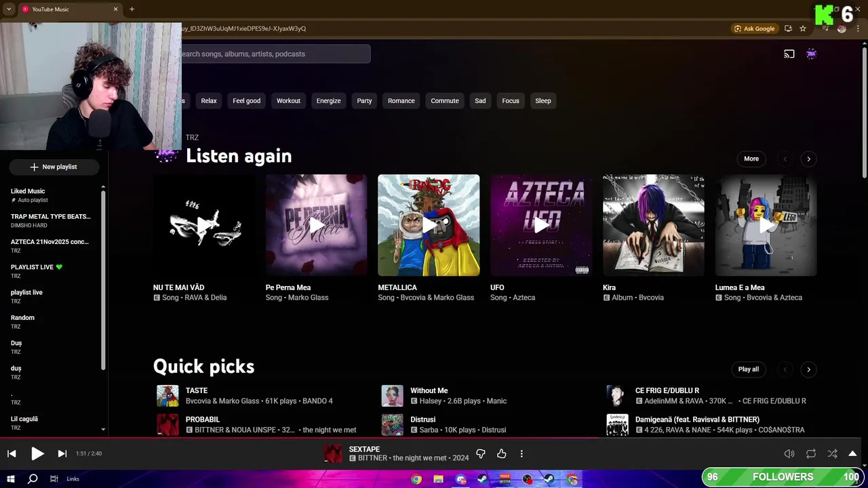Screen dimensions: 868x488
Task: Open Lil cagulă playlist in sidebar
Action: pos(51,423)
